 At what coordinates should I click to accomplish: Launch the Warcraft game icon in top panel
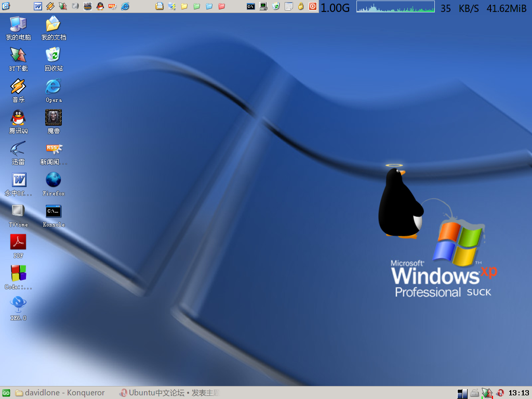pos(87,6)
